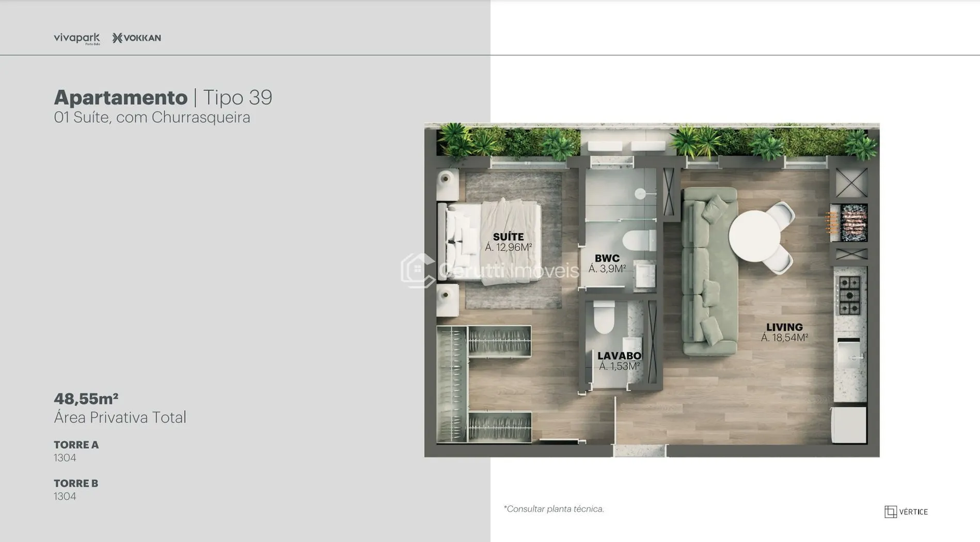Click the Consultar planta técnica note

[x=554, y=509]
